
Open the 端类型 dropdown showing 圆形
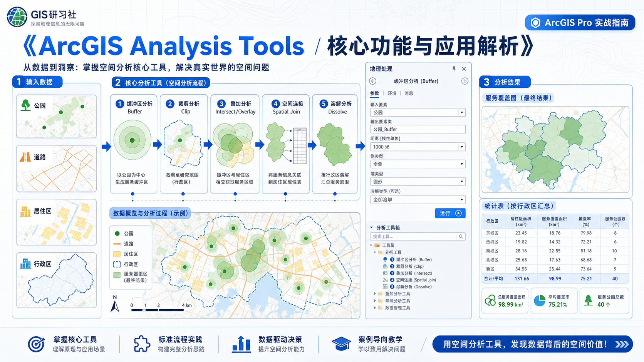click(x=461, y=182)
